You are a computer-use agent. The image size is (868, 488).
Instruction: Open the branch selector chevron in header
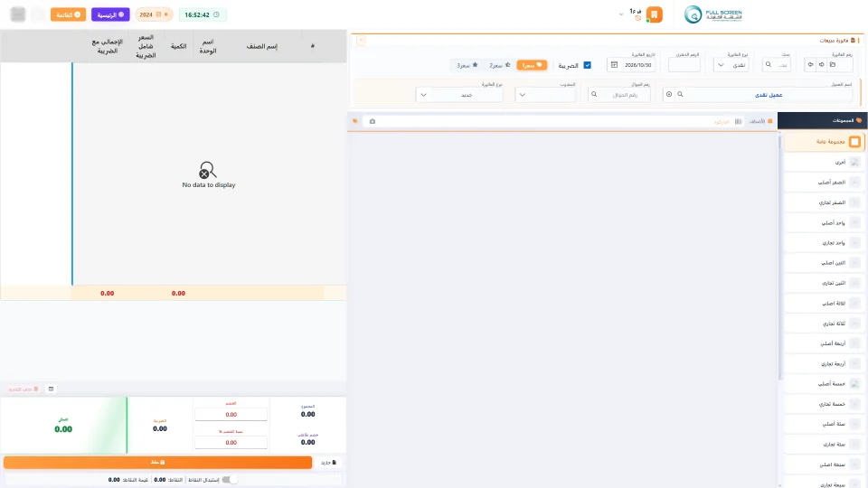coord(621,14)
